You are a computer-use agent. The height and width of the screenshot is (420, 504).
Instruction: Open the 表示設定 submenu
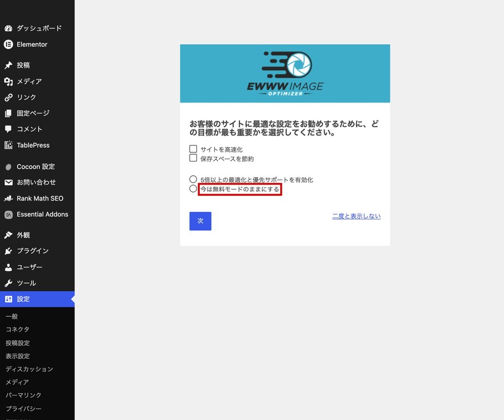pyautogui.click(x=18, y=356)
